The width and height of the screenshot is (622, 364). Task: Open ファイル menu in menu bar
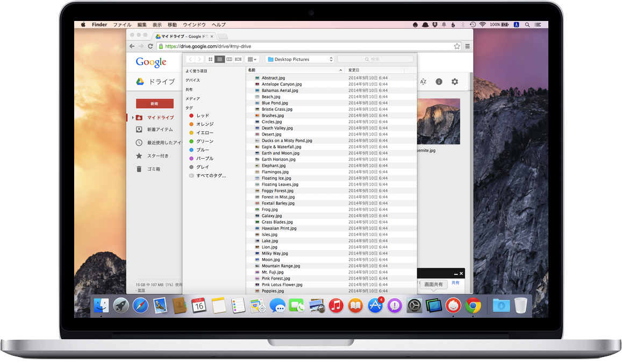(122, 25)
